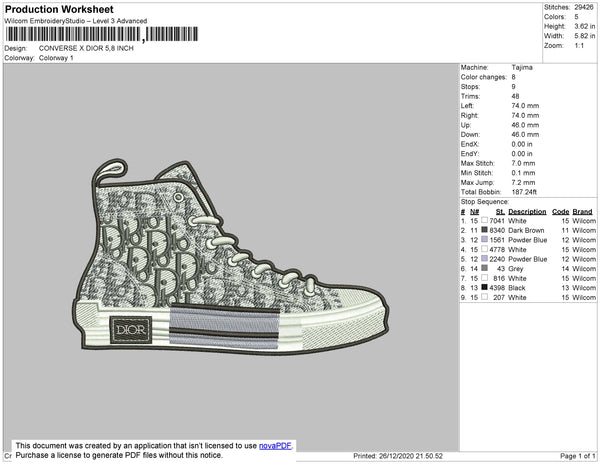The image size is (600, 464).
Task: Click the Stops value 9
Action: (514, 86)
